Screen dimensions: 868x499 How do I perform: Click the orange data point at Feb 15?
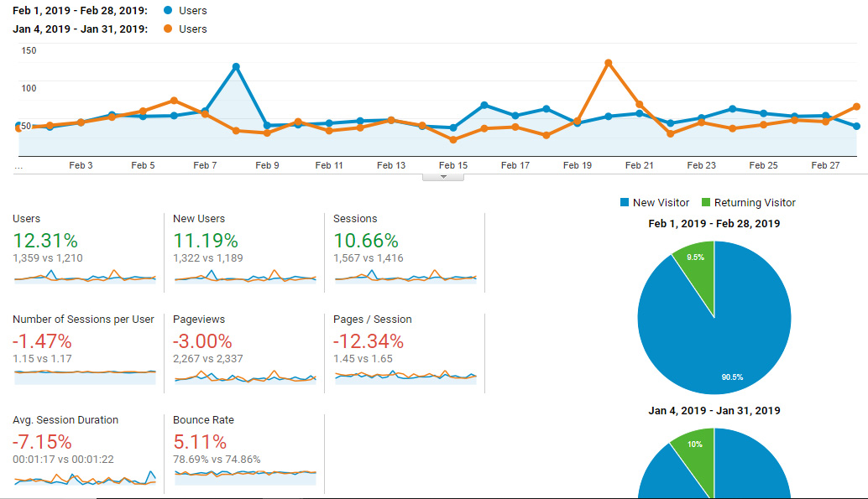453,140
